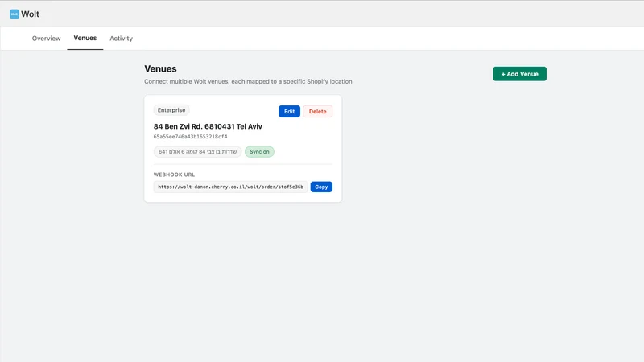Click venue ID 65a55ee746a43b1653218cf4
The width and height of the screenshot is (644, 362).
pyautogui.click(x=190, y=137)
